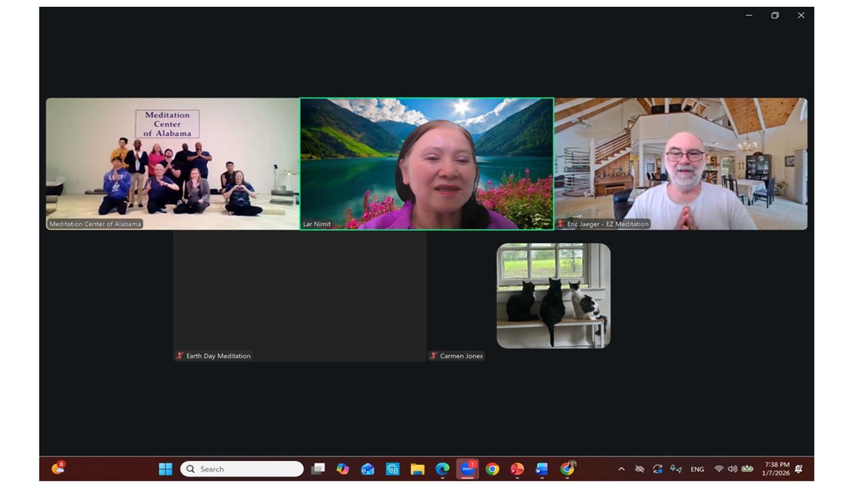The width and height of the screenshot is (868, 488).
Task: Click the muted mic icon beside Earth Day Meditation
Action: pos(180,356)
